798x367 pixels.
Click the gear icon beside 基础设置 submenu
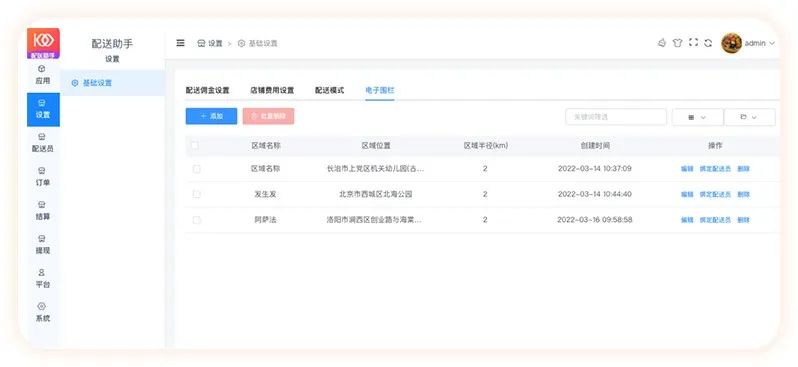point(75,83)
